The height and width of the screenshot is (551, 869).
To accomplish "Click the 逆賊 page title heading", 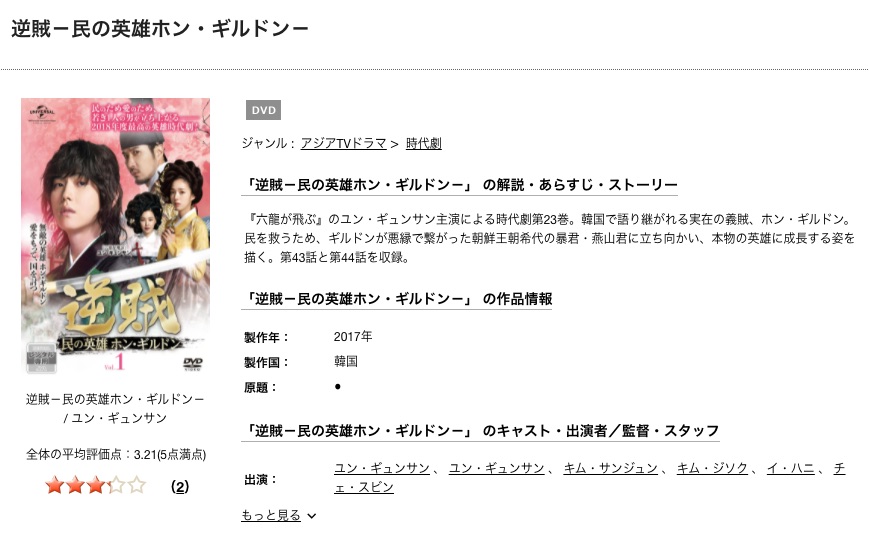I will [x=160, y=29].
